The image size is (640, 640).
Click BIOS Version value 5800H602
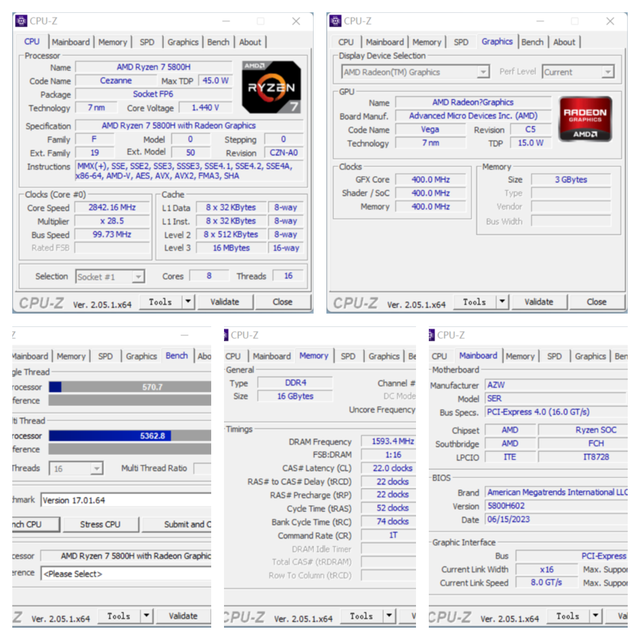(x=556, y=506)
